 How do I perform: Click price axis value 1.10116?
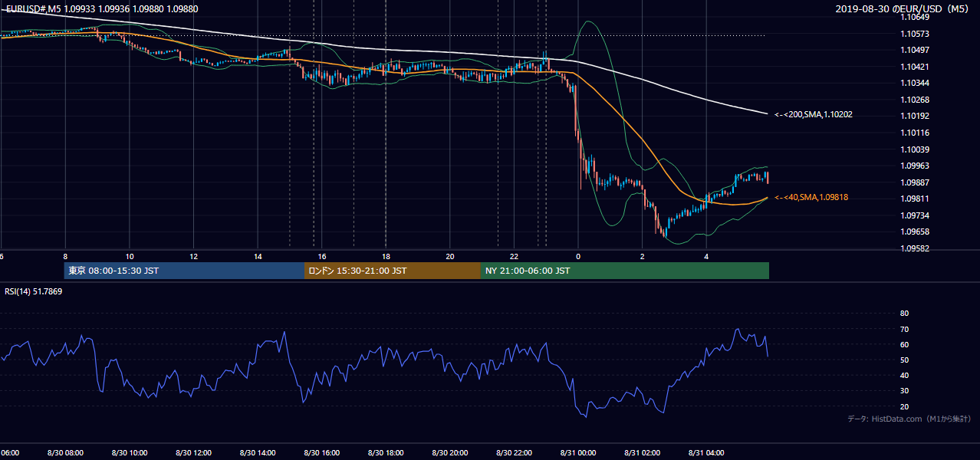[915, 133]
